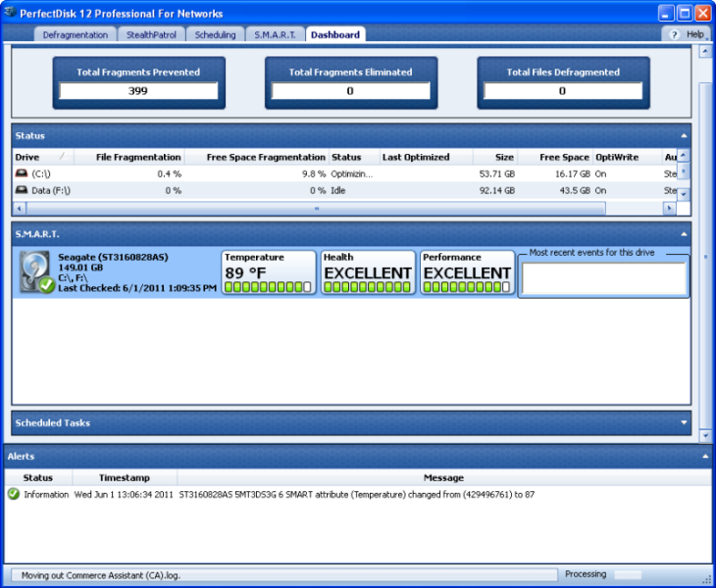This screenshot has width=716, height=588.
Task: Click the Total Fragments Eliminated value field
Action: 351,91
